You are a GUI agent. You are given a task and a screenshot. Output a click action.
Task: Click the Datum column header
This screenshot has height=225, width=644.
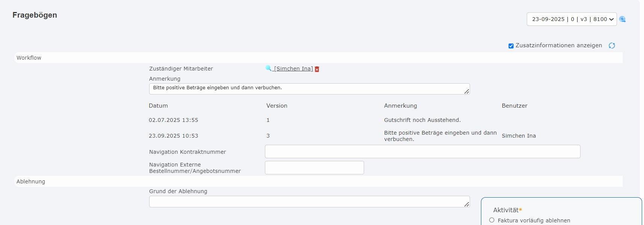pos(158,106)
